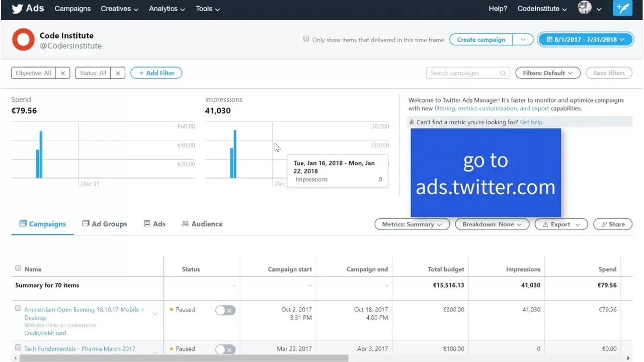
Task: Click the search magnifier icon
Action: [x=503, y=73]
